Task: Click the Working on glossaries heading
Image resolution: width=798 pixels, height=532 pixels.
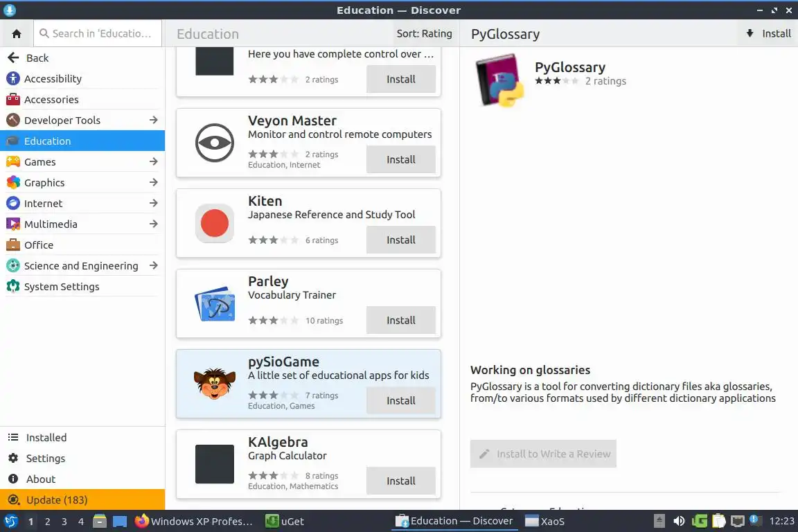Action: pos(531,370)
